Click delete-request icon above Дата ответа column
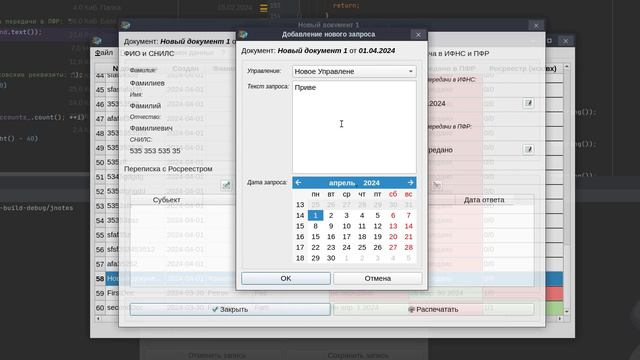Viewport: 640px width, 360px height. pos(436,185)
